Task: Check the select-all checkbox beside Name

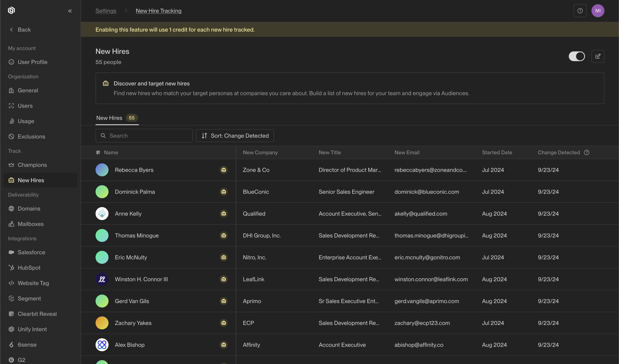Action: (98, 152)
